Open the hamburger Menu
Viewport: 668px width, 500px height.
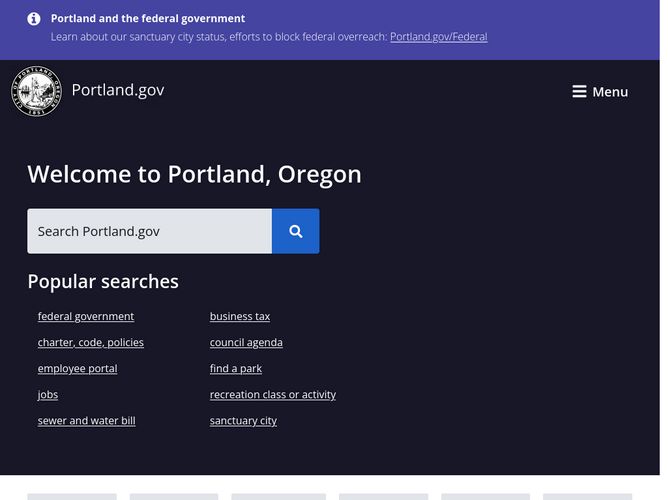600,92
